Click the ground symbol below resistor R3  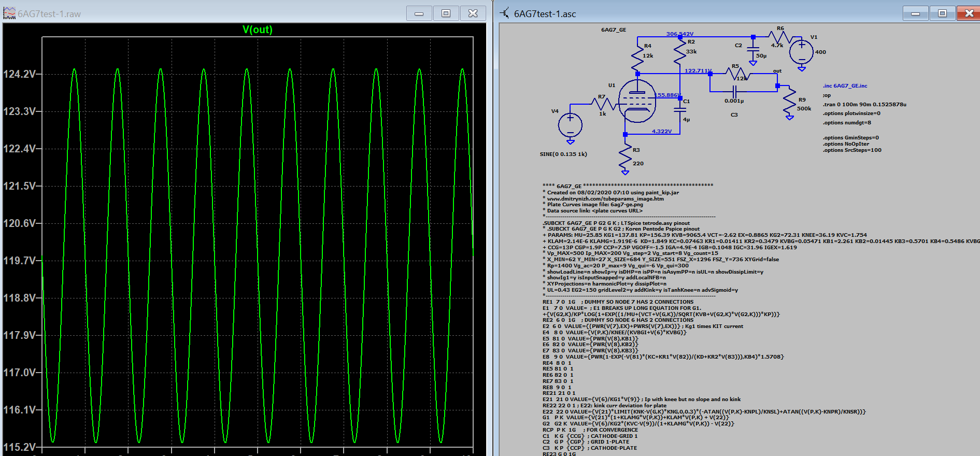[x=626, y=172]
